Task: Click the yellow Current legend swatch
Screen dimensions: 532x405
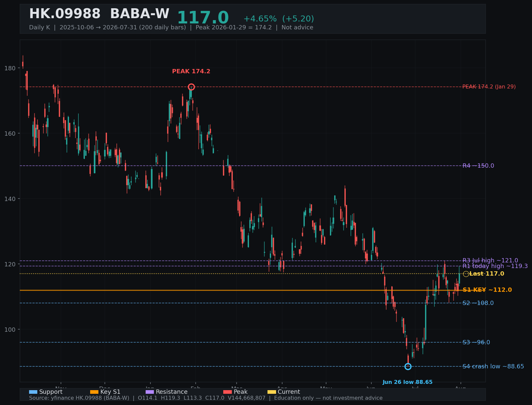Action: click(272, 392)
